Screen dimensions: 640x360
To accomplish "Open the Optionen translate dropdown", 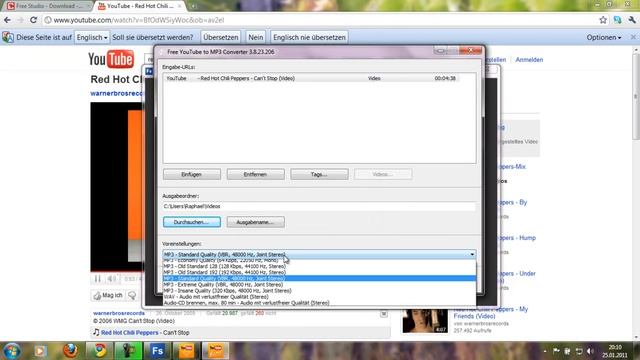I will click(604, 37).
